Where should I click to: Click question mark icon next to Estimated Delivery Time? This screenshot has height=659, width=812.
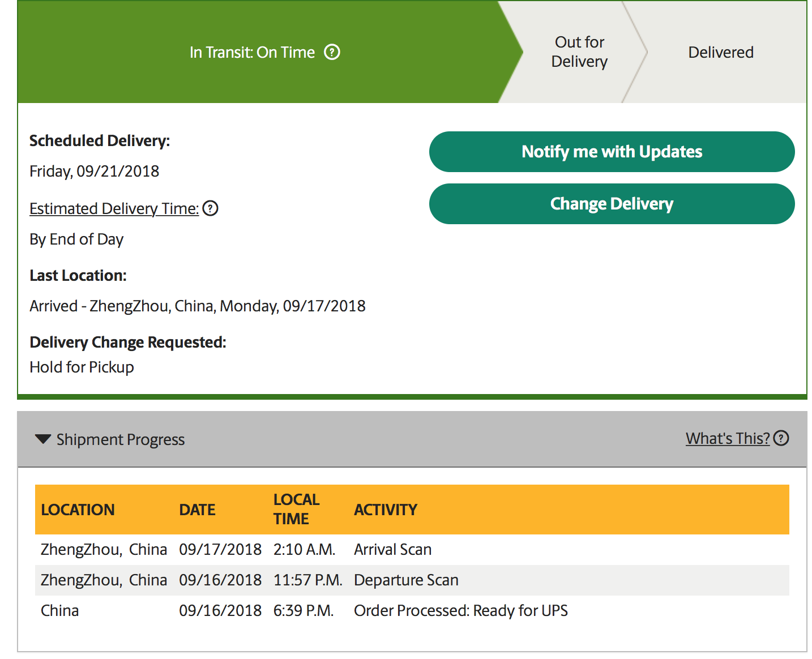[211, 209]
